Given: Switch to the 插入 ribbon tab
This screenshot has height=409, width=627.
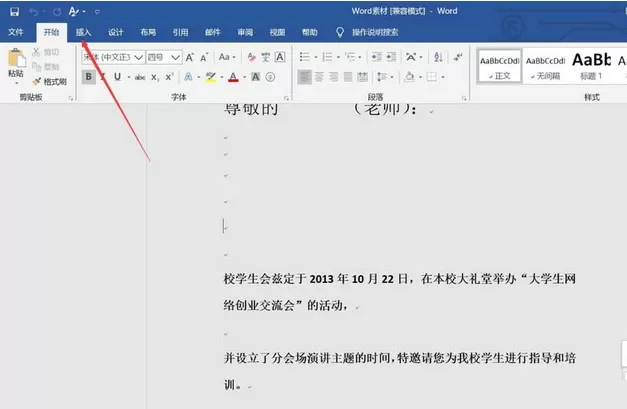Looking at the screenshot, I should click(83, 32).
